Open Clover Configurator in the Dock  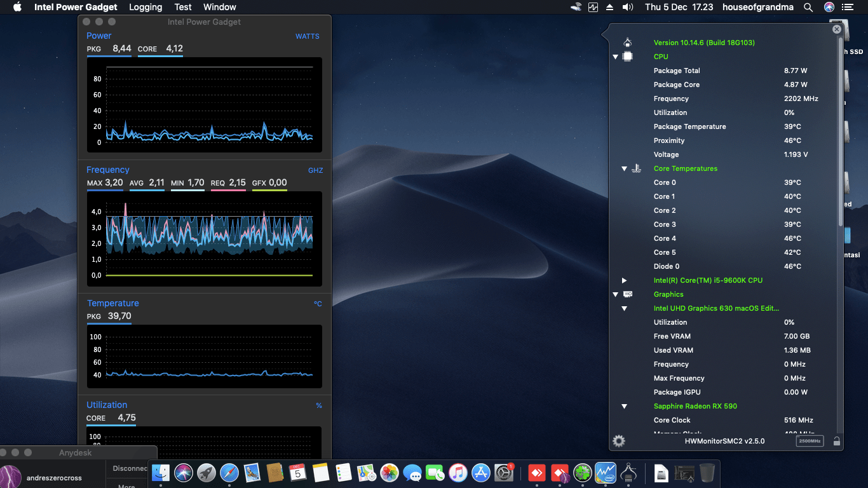pyautogui.click(x=583, y=473)
